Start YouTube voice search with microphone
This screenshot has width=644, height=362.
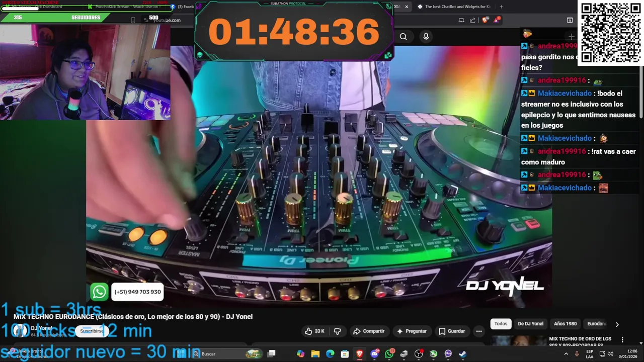pyautogui.click(x=426, y=36)
